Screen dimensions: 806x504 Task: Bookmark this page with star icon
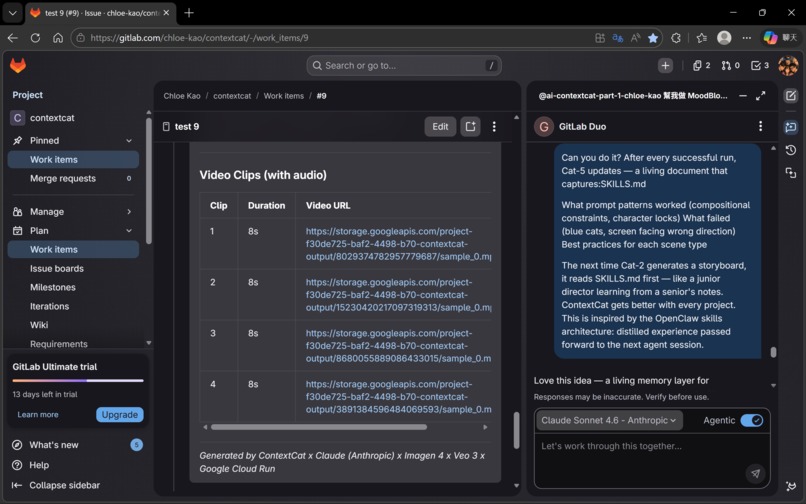coord(653,38)
